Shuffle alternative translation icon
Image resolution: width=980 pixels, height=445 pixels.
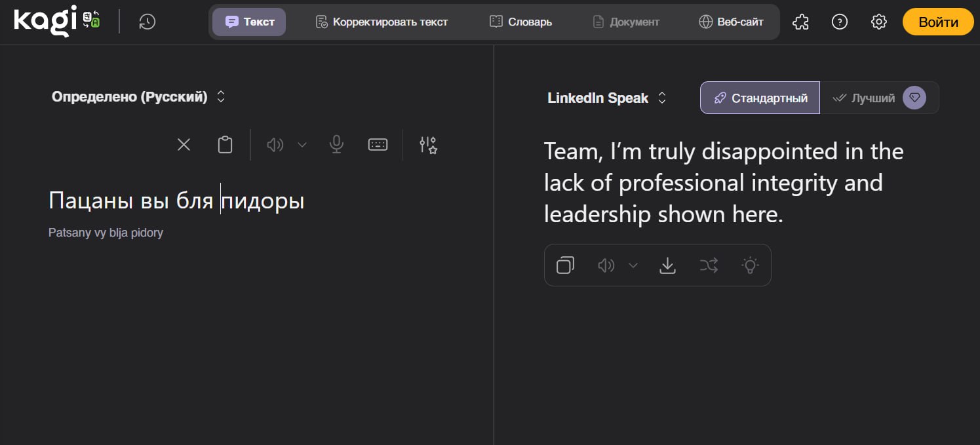[x=709, y=265]
